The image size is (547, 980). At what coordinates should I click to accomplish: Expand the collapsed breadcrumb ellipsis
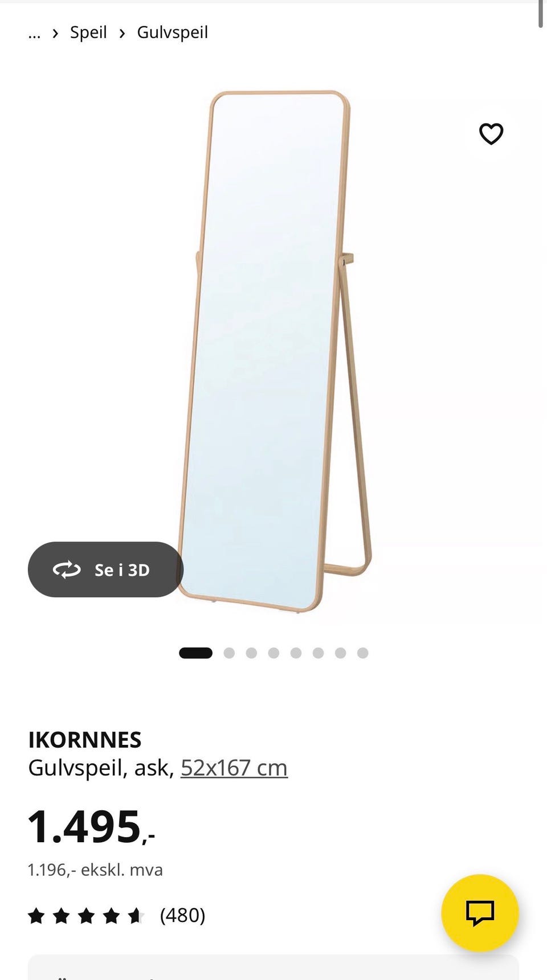(x=34, y=33)
